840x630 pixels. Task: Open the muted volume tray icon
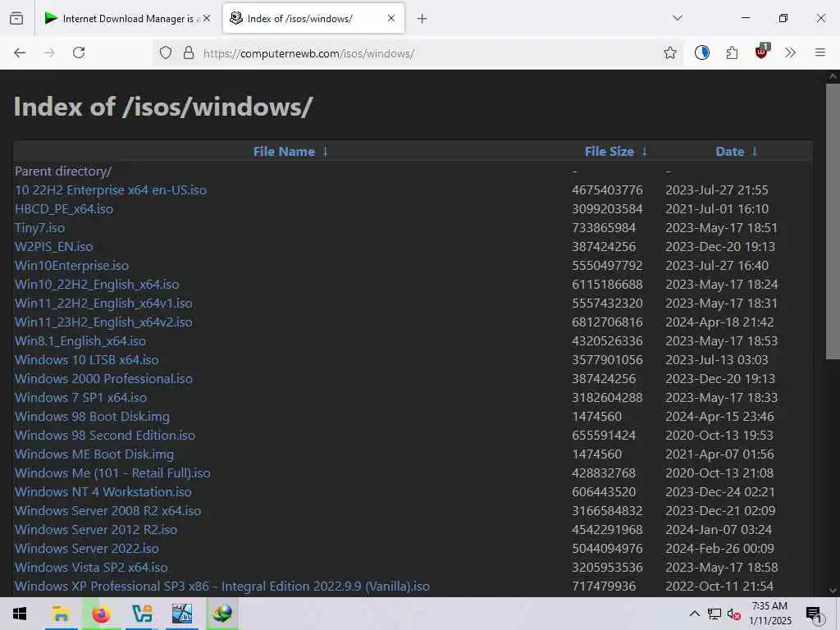click(734, 614)
